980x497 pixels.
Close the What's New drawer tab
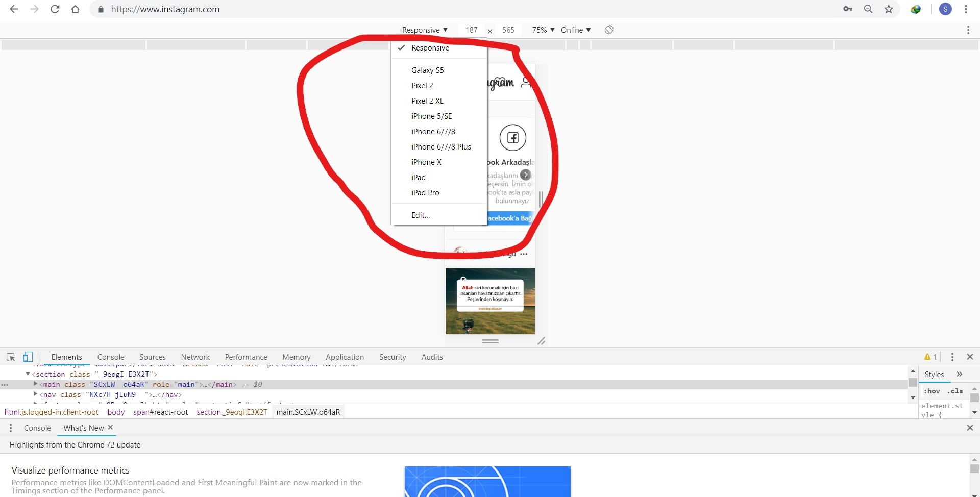110,427
